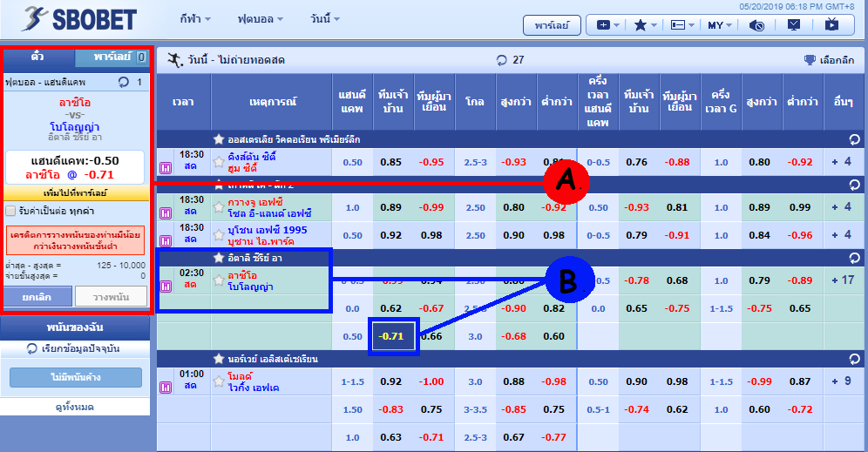Viewport: 868px width, 452px height.
Task: Open the ฟุตบอล dropdown menu
Action: pyautogui.click(x=261, y=19)
